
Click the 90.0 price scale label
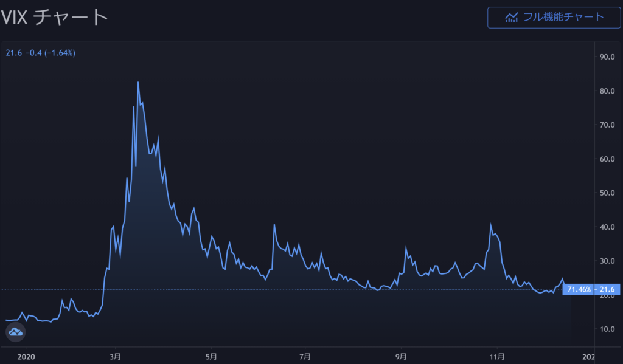click(x=608, y=57)
